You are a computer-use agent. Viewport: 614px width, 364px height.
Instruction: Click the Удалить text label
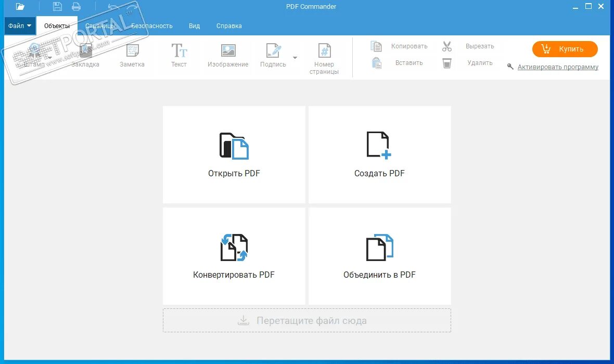tap(480, 62)
